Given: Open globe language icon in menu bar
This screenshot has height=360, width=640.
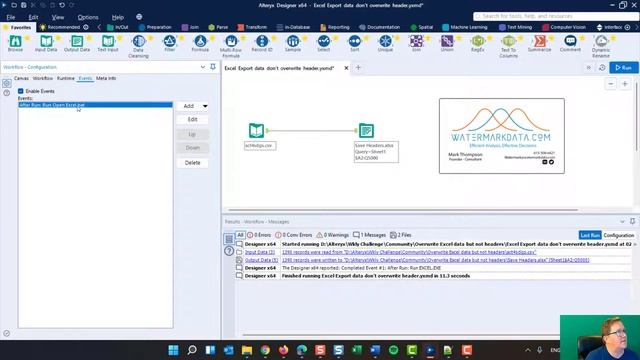Looking at the screenshot, I should pyautogui.click(x=139, y=17).
